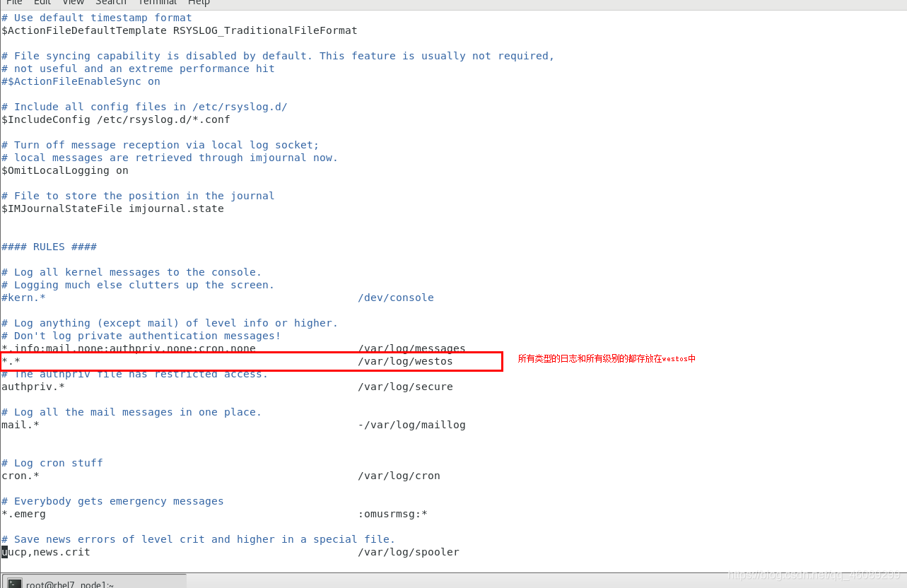Image resolution: width=907 pixels, height=588 pixels.
Task: Click the "# Don't log private authentication messages!" comment
Action: pos(141,336)
